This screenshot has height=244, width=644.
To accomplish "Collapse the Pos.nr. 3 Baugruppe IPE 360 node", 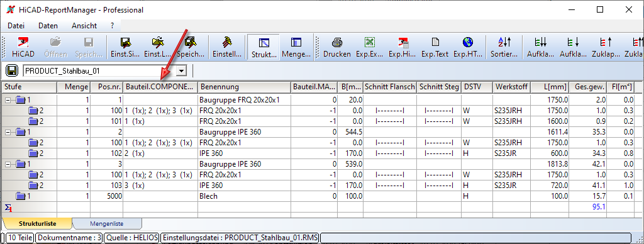I will (8, 164).
